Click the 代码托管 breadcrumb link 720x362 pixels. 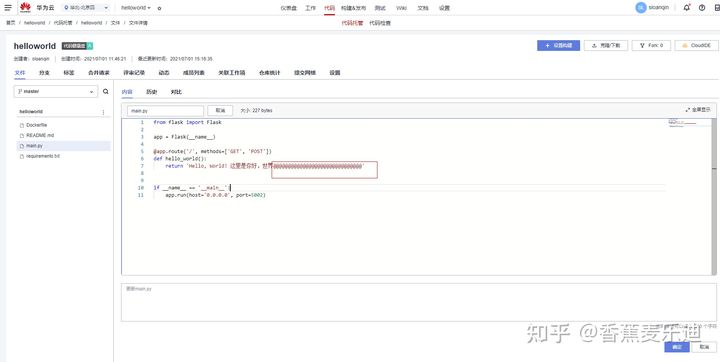pos(63,23)
